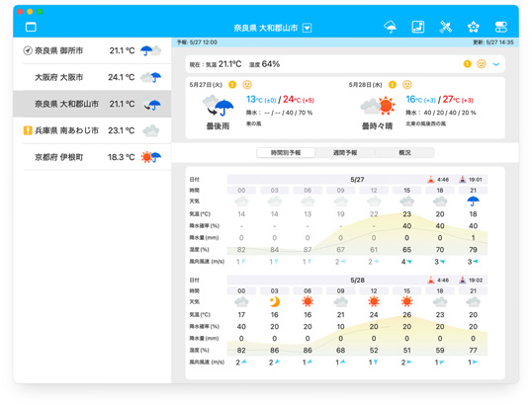532x405 pixels.
Task: Click sun weather icon at 15時 on 5/28
Action: point(406,301)
